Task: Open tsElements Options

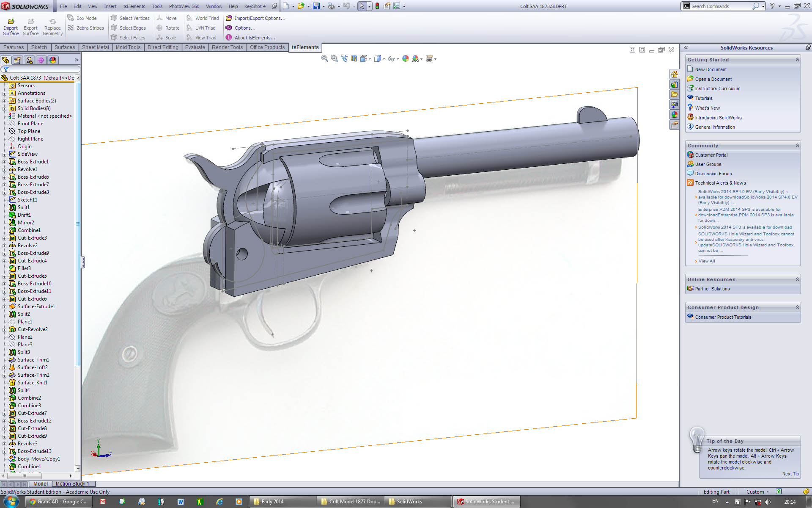Action: pyautogui.click(x=240, y=28)
